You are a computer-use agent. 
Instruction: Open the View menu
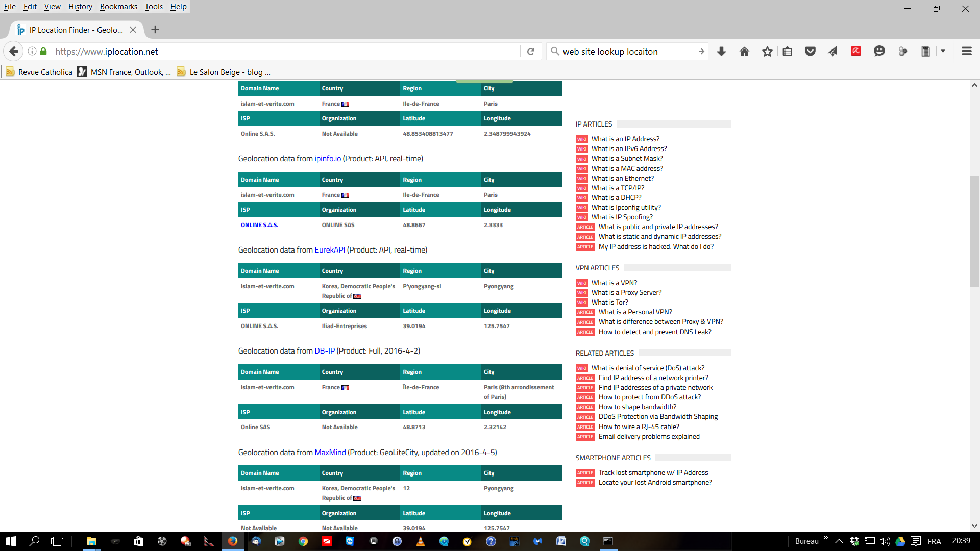[x=52, y=7]
